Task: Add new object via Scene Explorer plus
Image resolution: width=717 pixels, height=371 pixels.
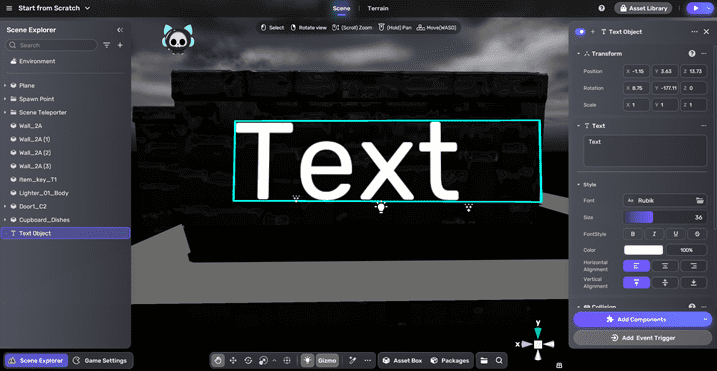Action: coord(120,45)
